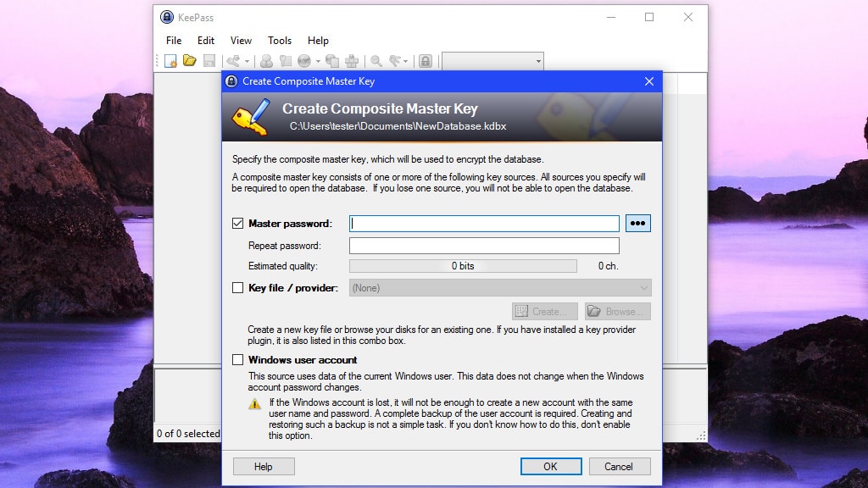Click the Open database folder icon
The width and height of the screenshot is (868, 488).
click(x=189, y=60)
